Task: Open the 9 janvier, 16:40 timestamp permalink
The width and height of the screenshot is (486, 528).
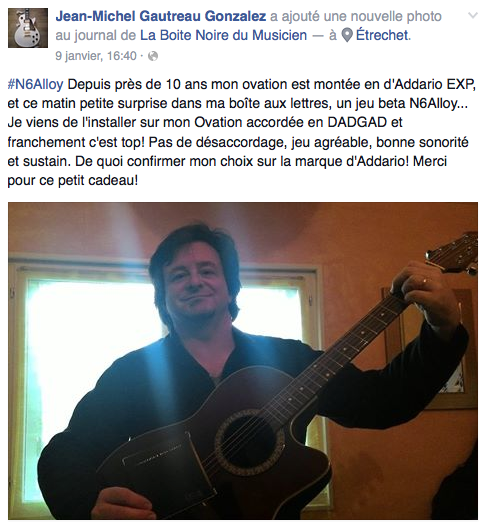Action: [96, 56]
